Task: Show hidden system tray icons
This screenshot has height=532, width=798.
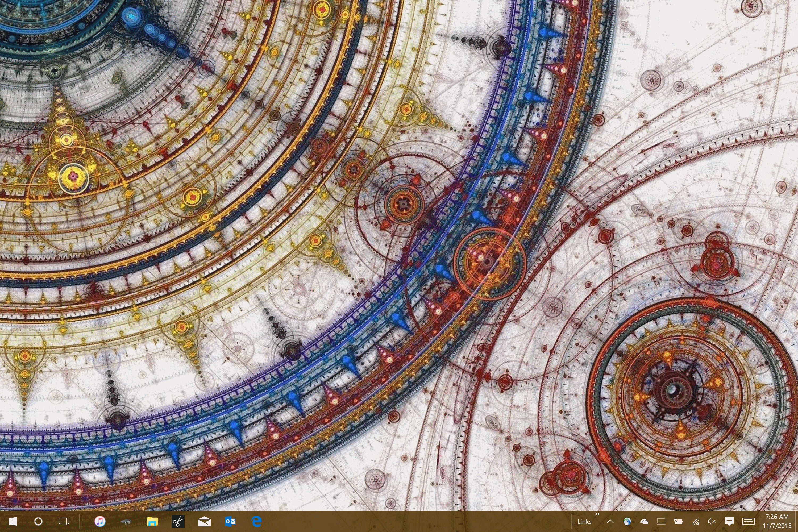Action: pyautogui.click(x=610, y=521)
